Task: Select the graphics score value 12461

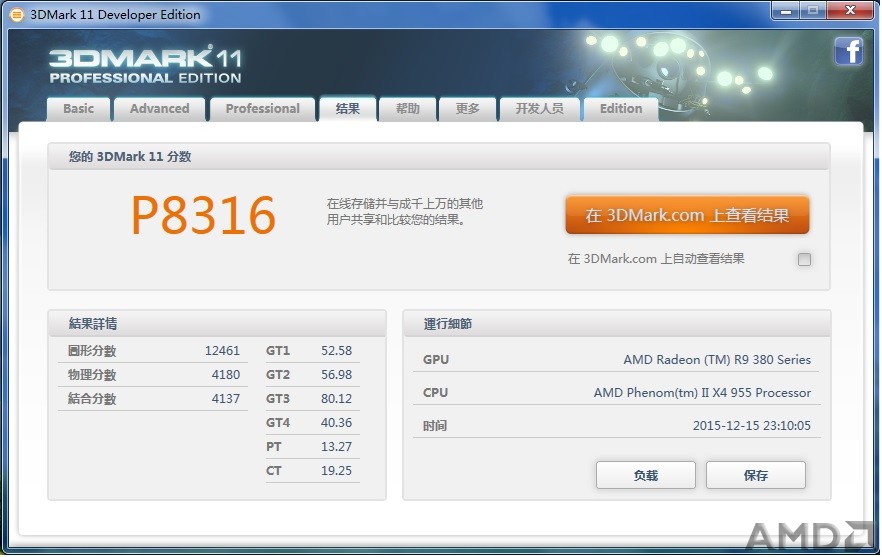Action: (x=222, y=351)
